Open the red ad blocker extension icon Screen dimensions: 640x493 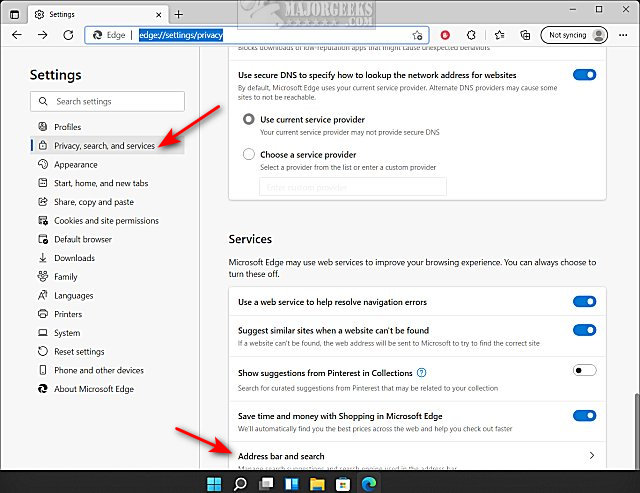445,35
